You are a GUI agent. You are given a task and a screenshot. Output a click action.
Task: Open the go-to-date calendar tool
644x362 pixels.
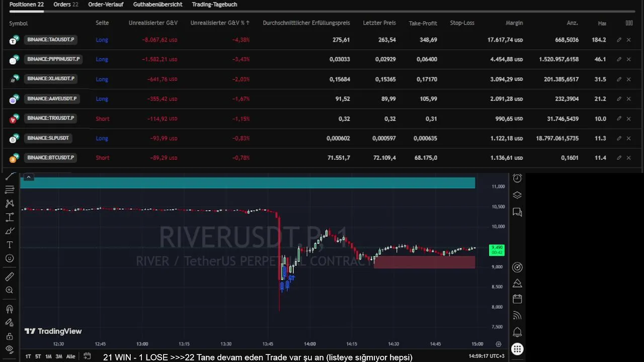click(87, 356)
